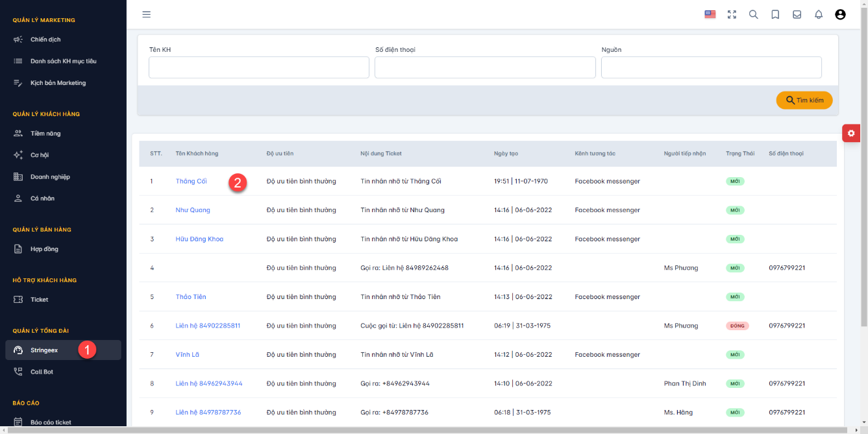
Task: Open customer link Thảo Tiên
Action: click(x=191, y=296)
